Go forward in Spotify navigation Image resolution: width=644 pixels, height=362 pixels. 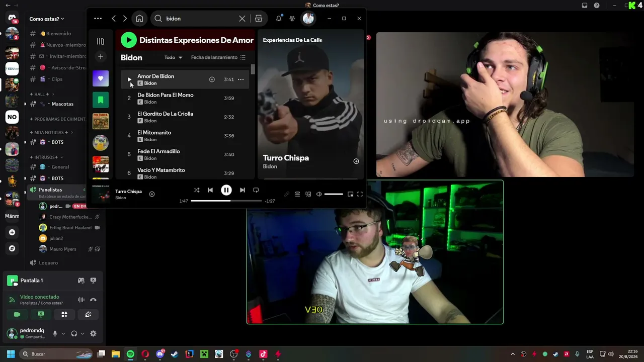point(125,19)
